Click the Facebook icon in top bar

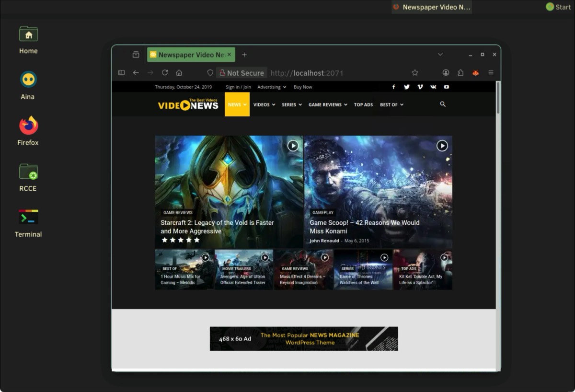[x=393, y=87]
